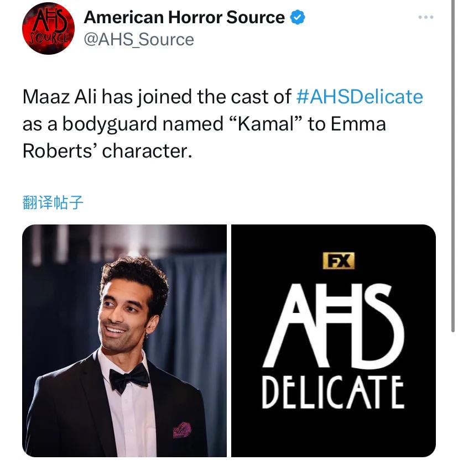
Task: Click the American Horror Source display name
Action: coord(184,18)
